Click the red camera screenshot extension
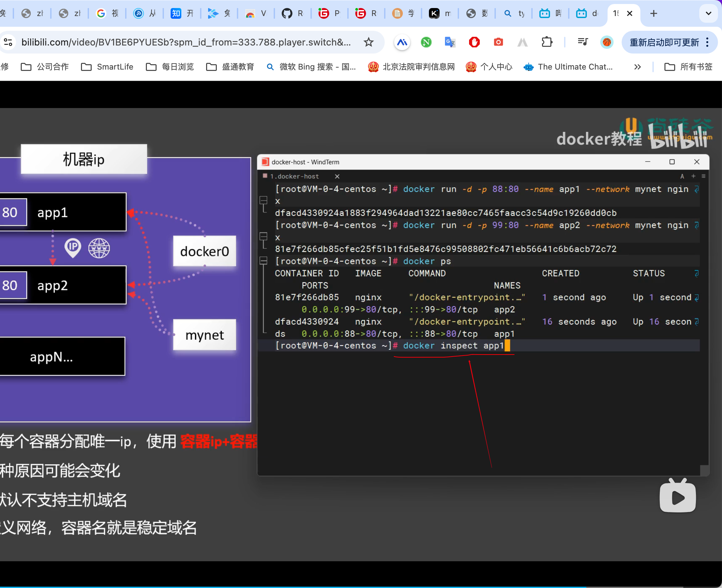The height and width of the screenshot is (588, 722). 498,42
